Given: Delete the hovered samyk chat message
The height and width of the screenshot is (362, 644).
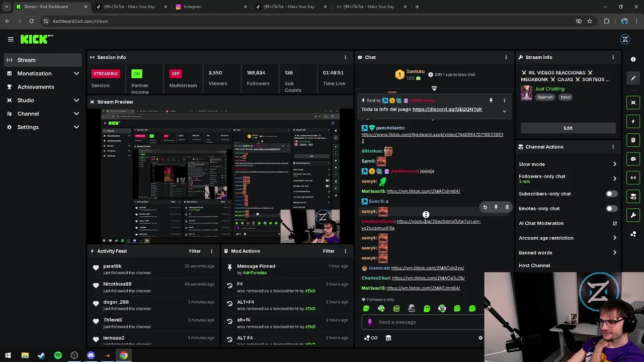Looking at the screenshot, I should tap(507, 207).
